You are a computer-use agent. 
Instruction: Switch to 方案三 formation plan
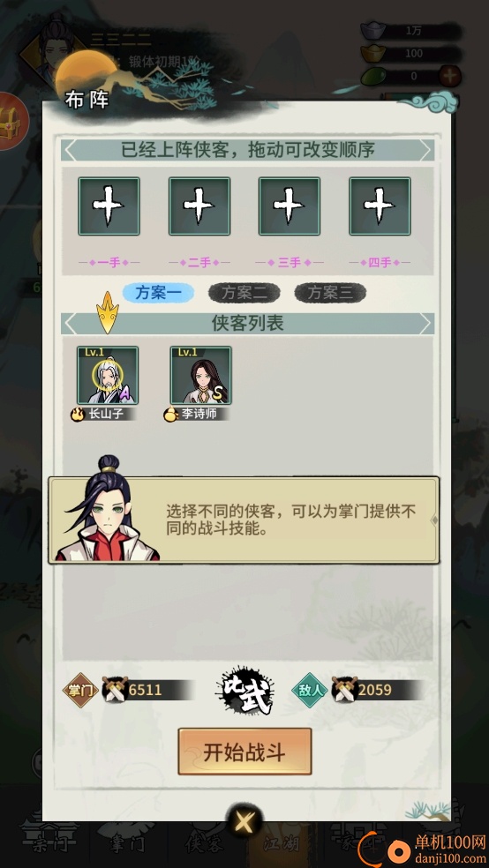point(330,293)
